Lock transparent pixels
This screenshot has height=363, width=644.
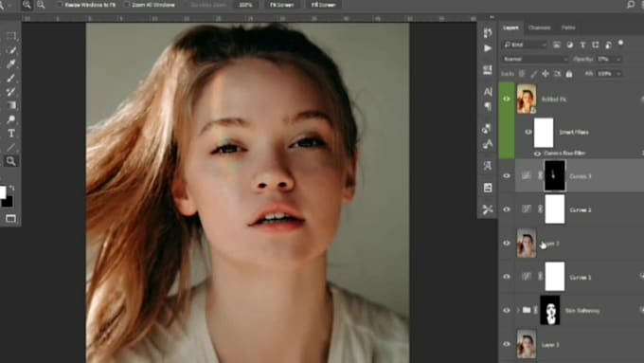[x=522, y=74]
